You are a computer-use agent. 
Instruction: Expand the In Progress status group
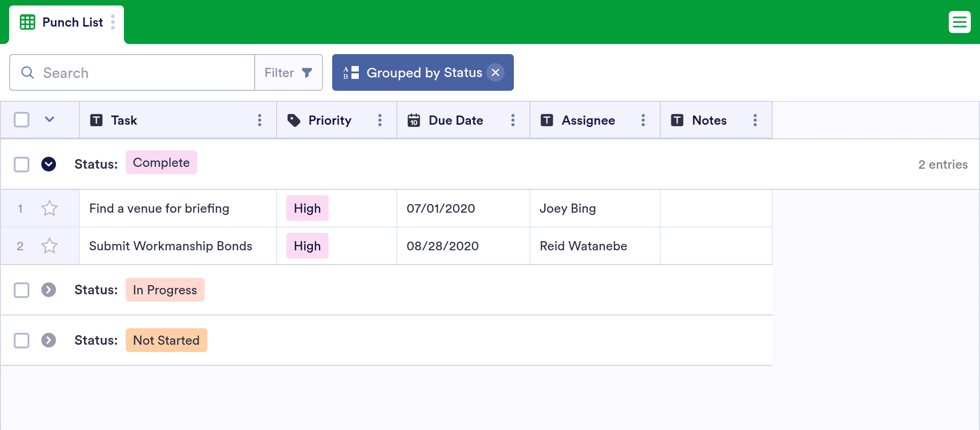(x=49, y=290)
